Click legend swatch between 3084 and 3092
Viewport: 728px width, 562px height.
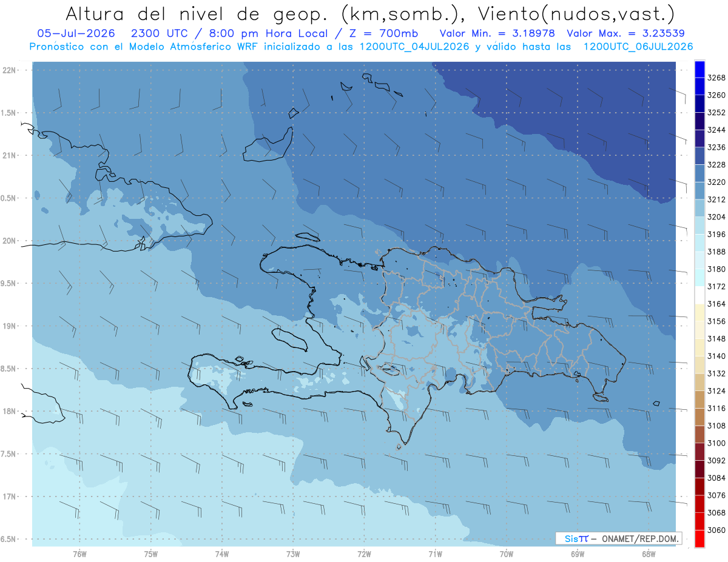pos(699,469)
